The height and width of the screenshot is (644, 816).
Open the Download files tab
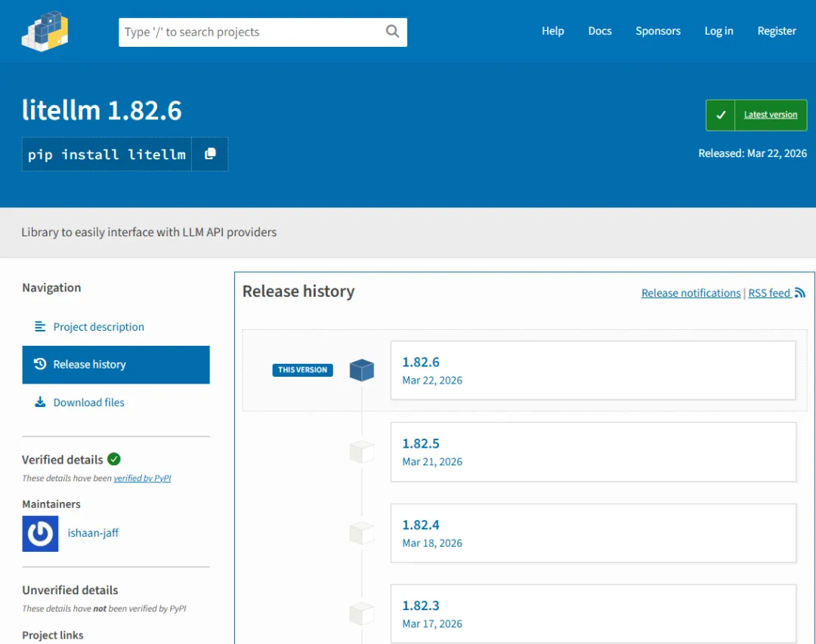click(x=116, y=402)
